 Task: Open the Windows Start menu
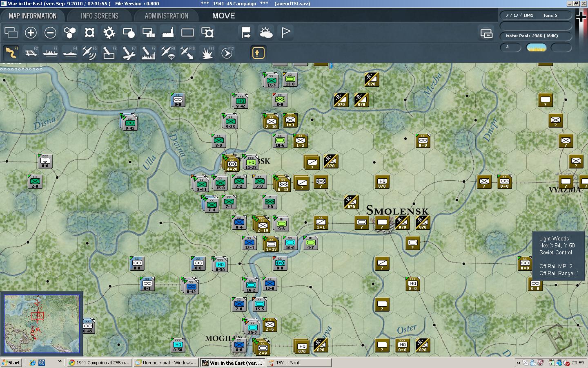coord(11,363)
